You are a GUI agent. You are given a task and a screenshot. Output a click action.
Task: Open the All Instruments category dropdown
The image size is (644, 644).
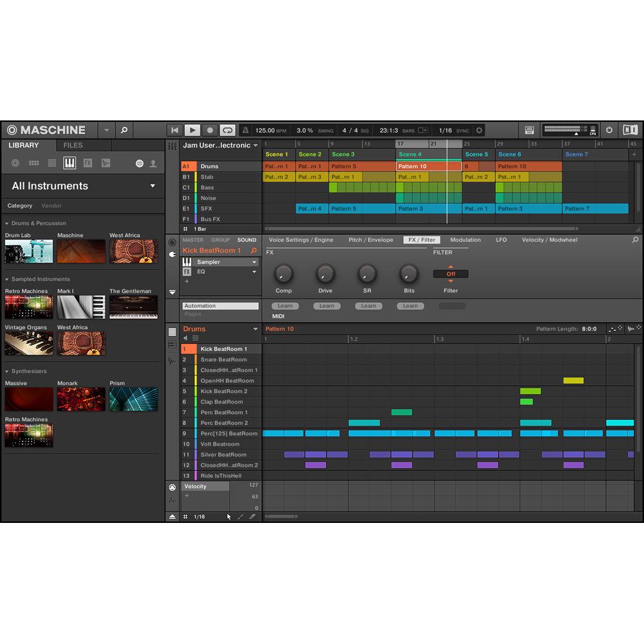(82, 185)
